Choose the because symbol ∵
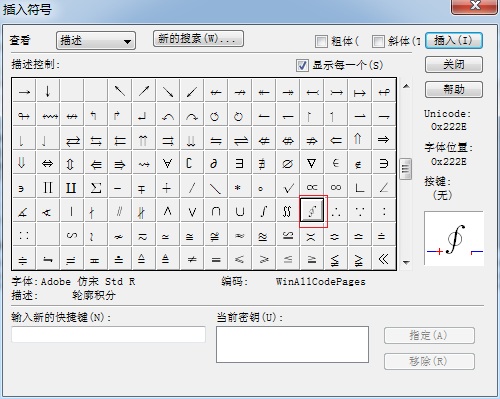 360,211
